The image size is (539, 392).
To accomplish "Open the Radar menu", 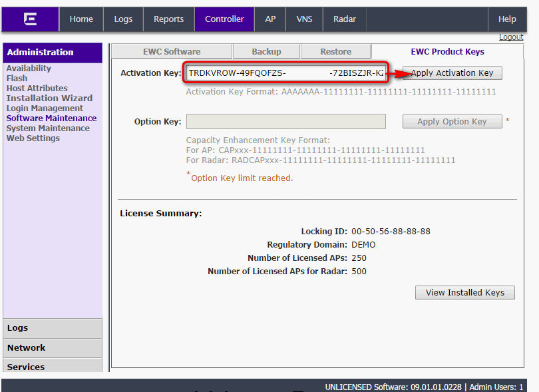I will [x=345, y=19].
